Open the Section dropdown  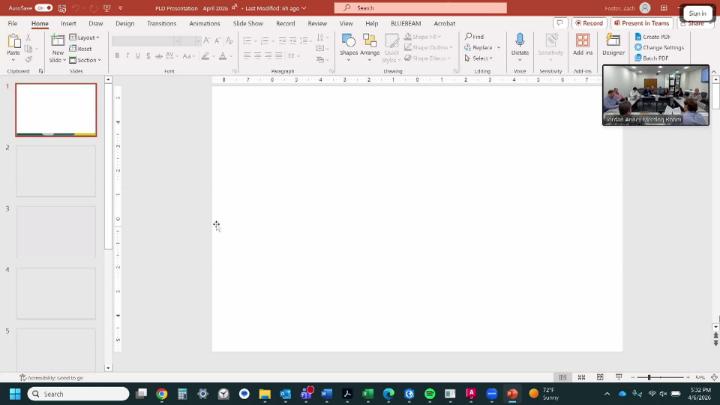pos(86,60)
